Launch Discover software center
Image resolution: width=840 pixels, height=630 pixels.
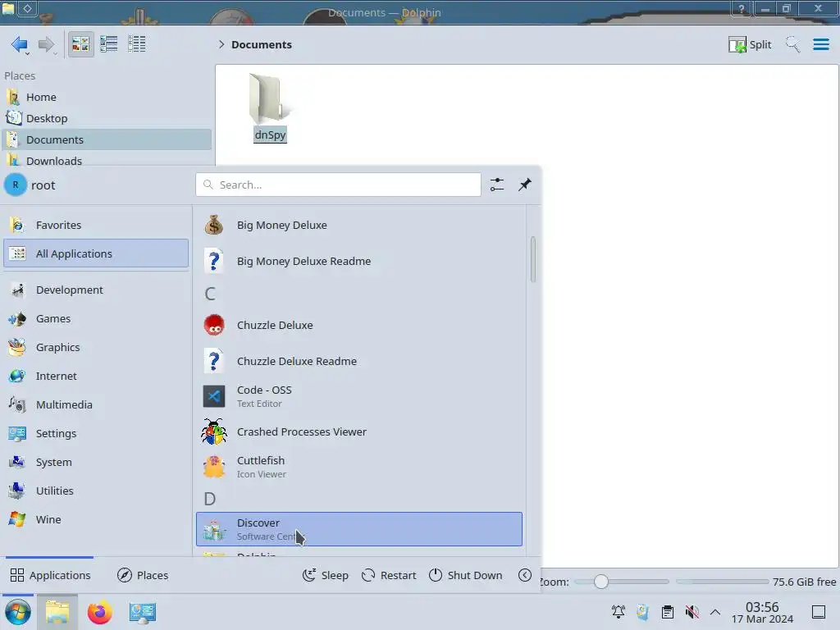359,529
